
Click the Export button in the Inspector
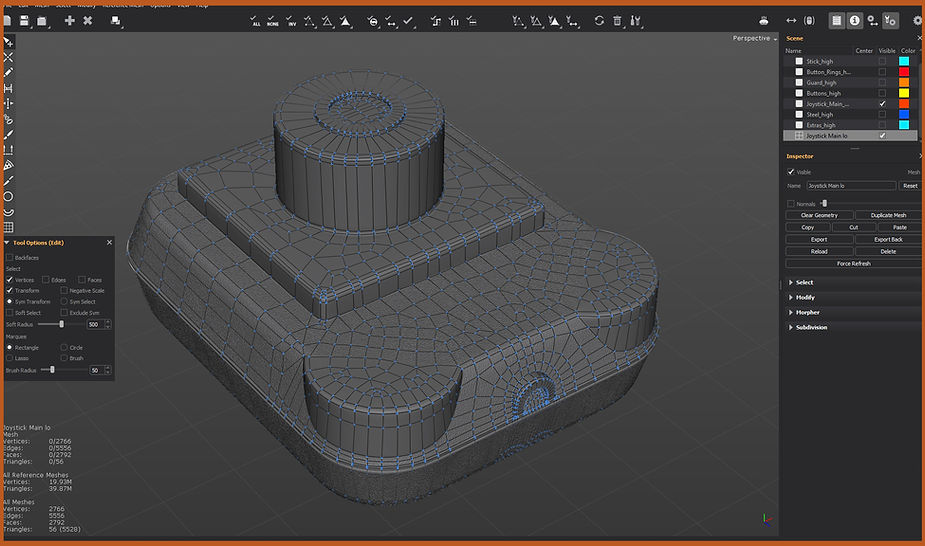(819, 239)
